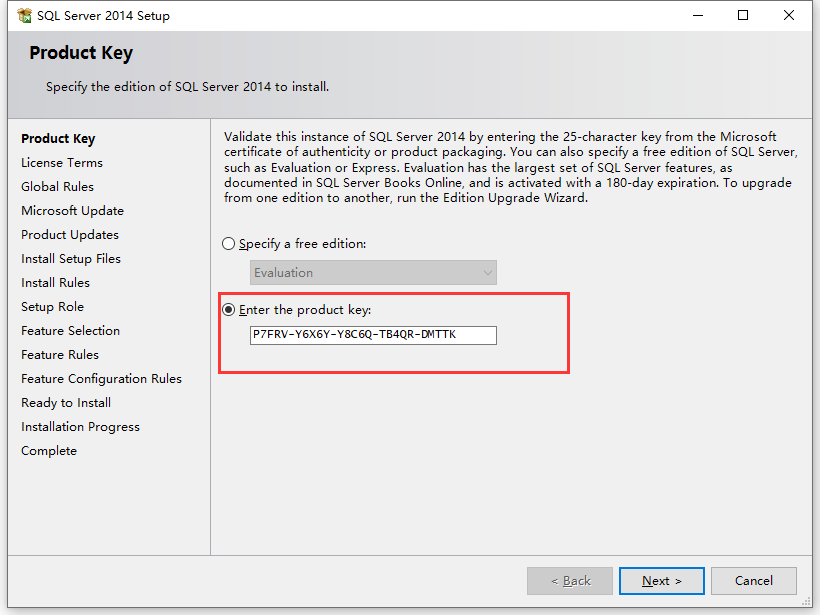Choose the 'Specify a free edition' option
Screen dimensions: 820x615
229,243
